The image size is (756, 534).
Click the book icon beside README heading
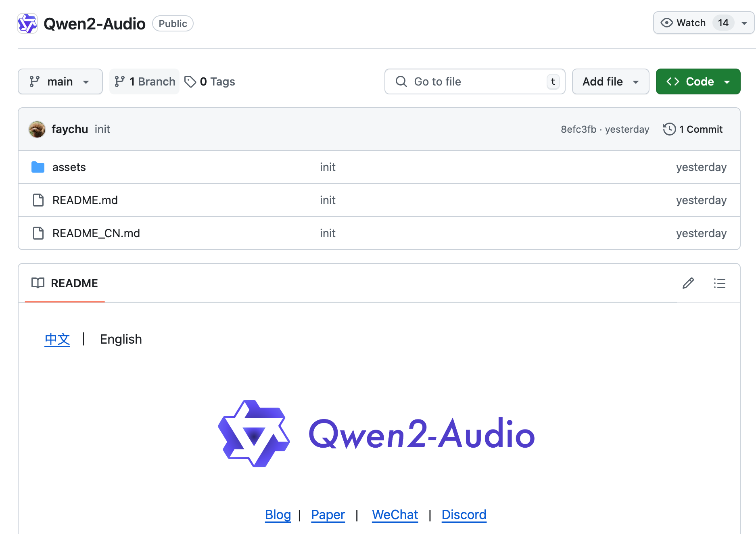pos(38,283)
